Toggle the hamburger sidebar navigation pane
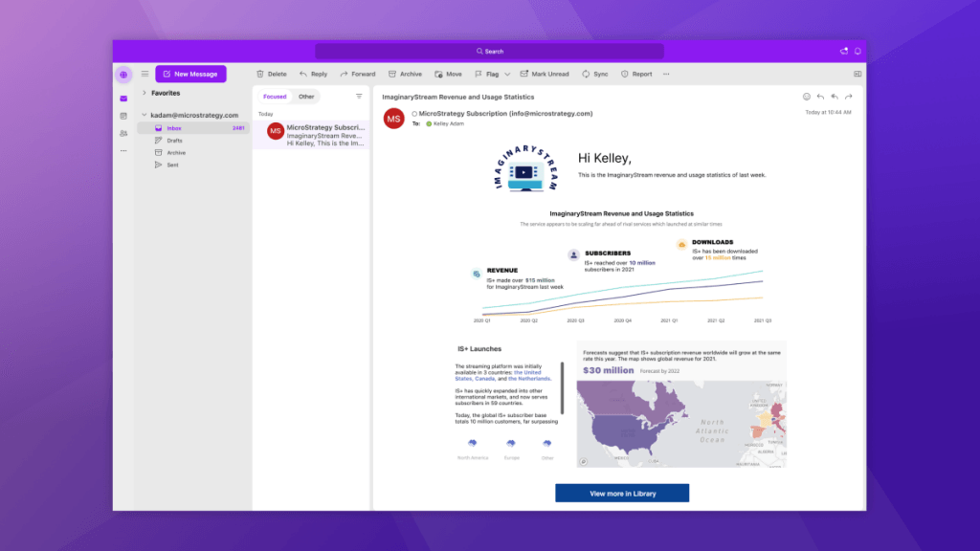 point(145,74)
